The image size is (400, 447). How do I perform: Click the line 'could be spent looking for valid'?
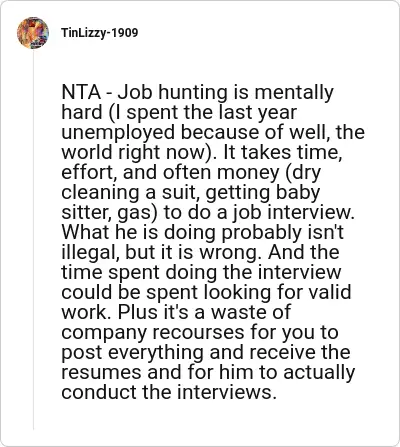point(206,293)
